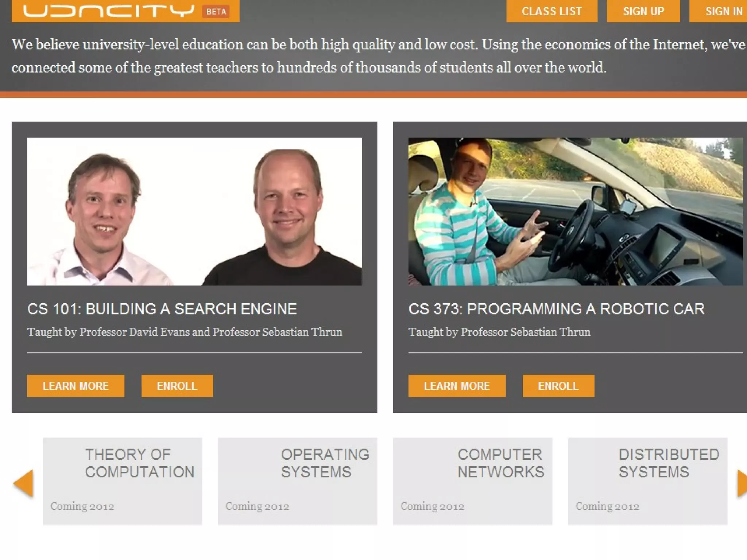The width and height of the screenshot is (747, 560).
Task: Learn more about CS 101 course
Action: point(76,386)
